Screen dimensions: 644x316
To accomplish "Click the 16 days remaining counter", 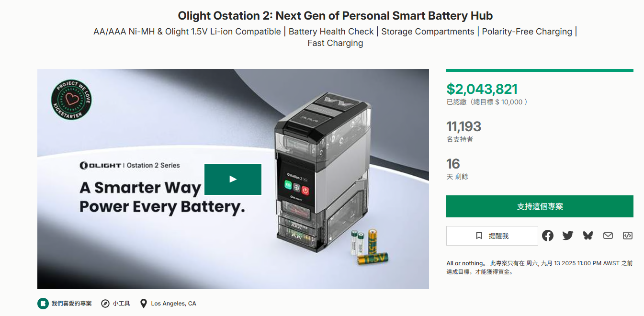I will click(x=453, y=164).
